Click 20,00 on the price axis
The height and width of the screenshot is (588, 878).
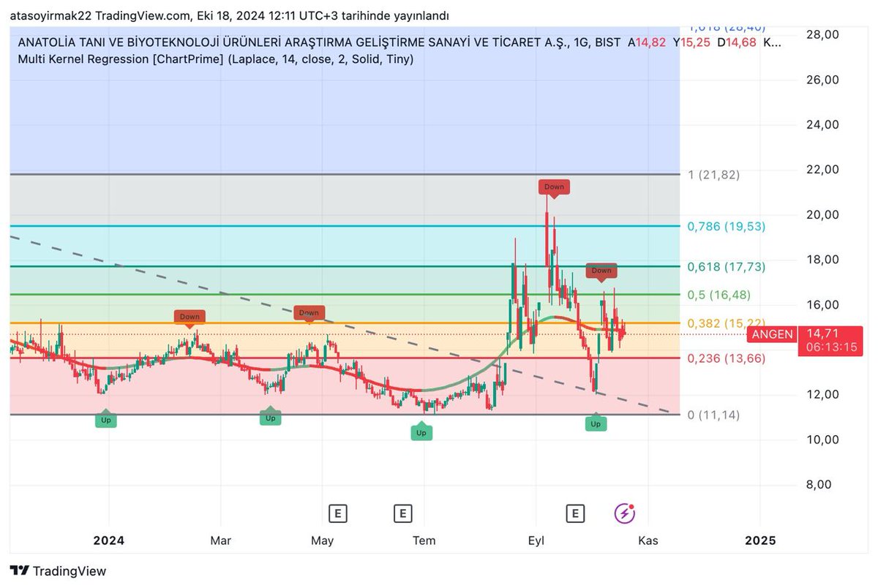pos(822,214)
